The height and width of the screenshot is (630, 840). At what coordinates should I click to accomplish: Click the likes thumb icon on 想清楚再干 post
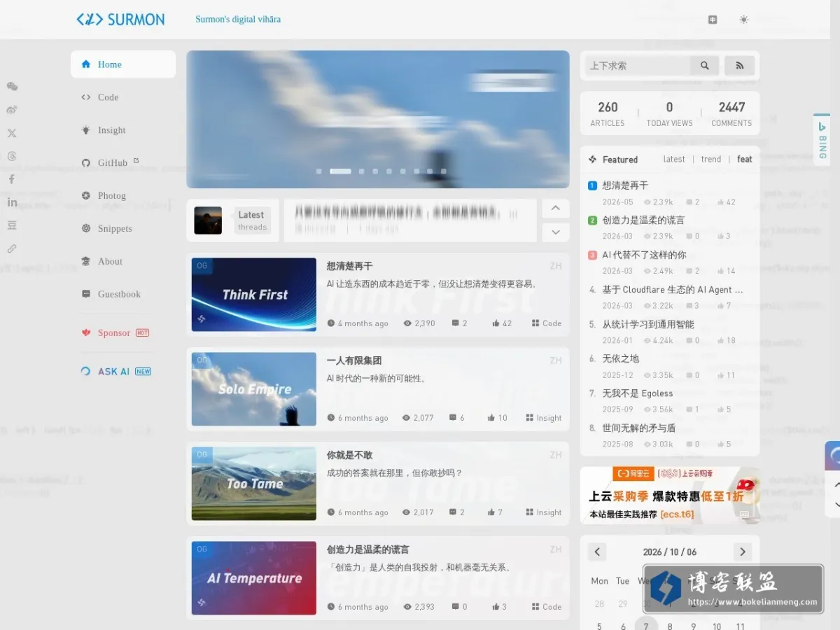pyautogui.click(x=496, y=323)
